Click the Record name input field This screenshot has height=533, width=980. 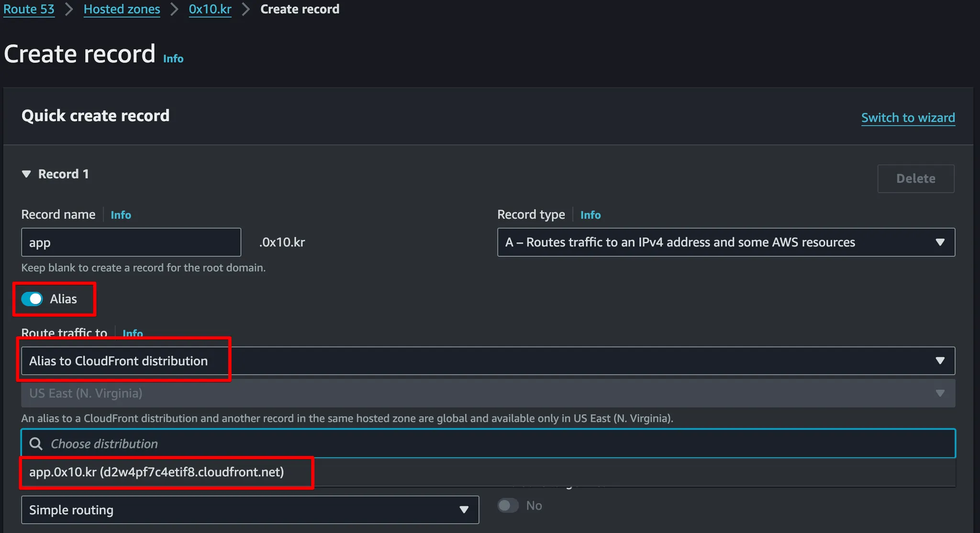click(x=131, y=243)
